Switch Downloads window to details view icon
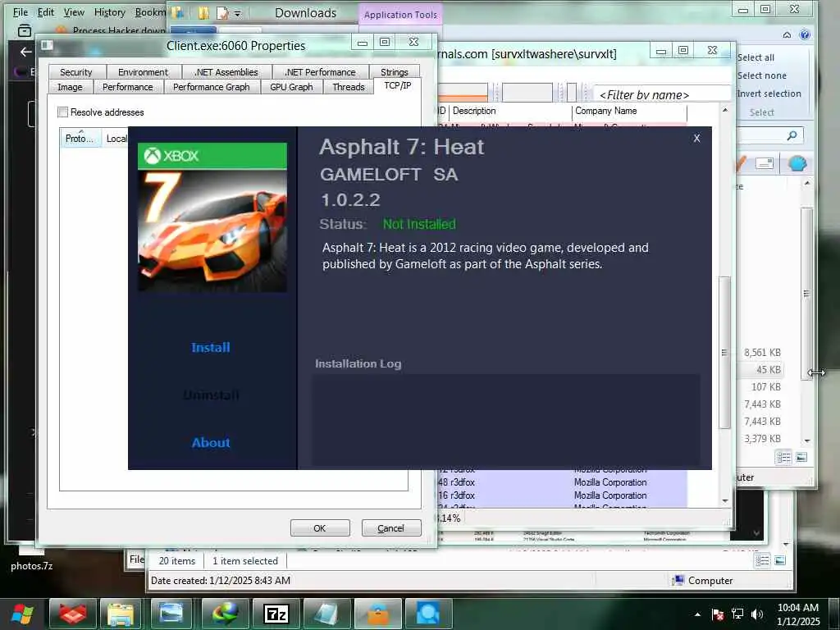 tap(783, 457)
